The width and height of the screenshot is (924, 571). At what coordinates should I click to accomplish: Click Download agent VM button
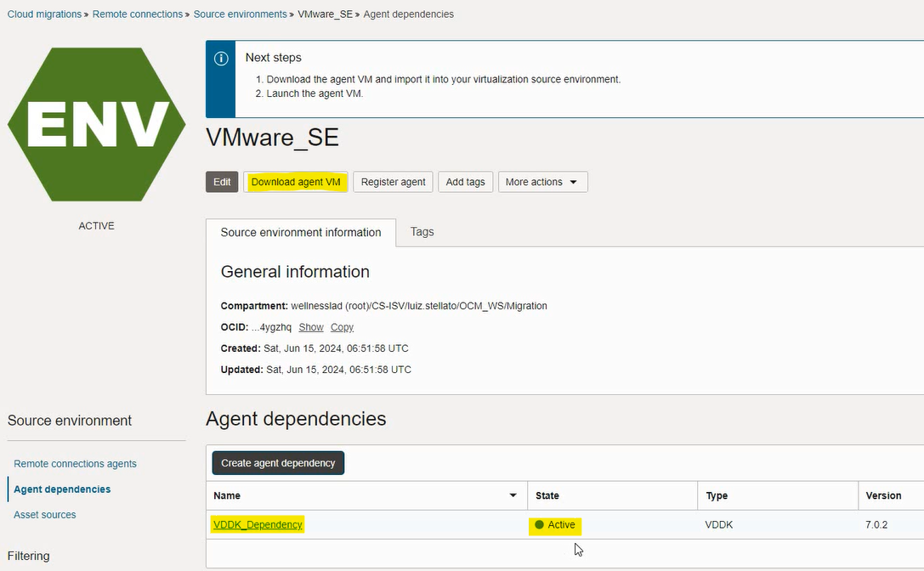[296, 182]
